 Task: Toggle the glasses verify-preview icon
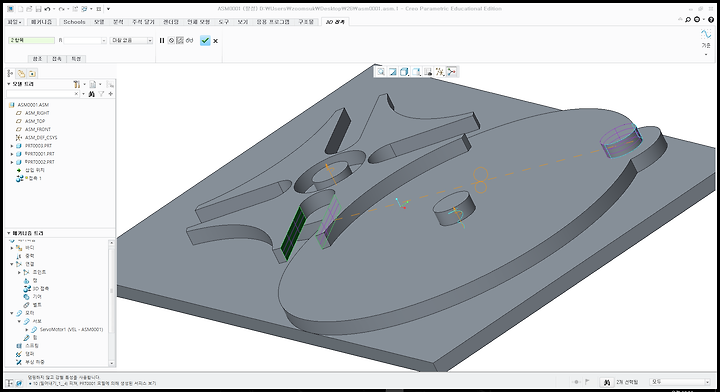[x=190, y=40]
